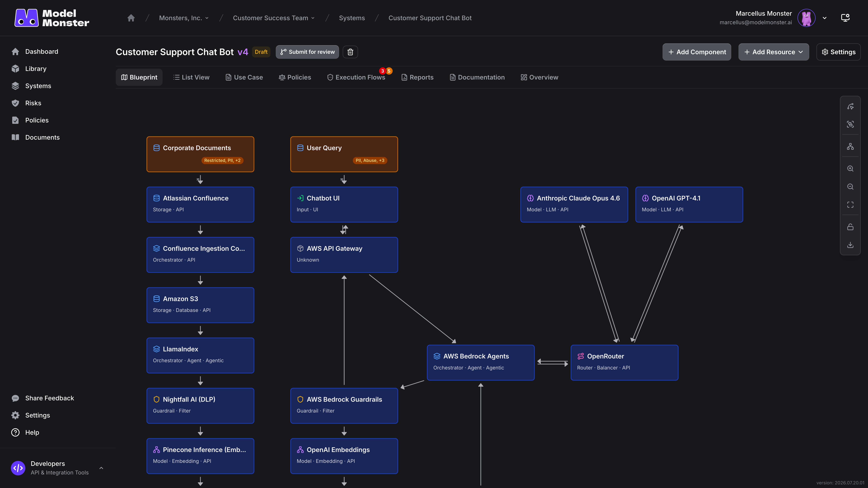Select the OpenRouter node
The height and width of the screenshot is (488, 868).
click(624, 362)
